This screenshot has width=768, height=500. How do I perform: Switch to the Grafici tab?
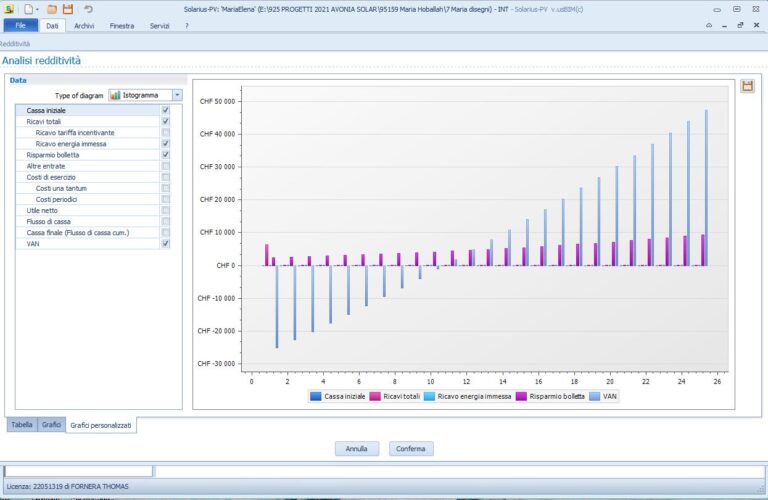tap(51, 425)
